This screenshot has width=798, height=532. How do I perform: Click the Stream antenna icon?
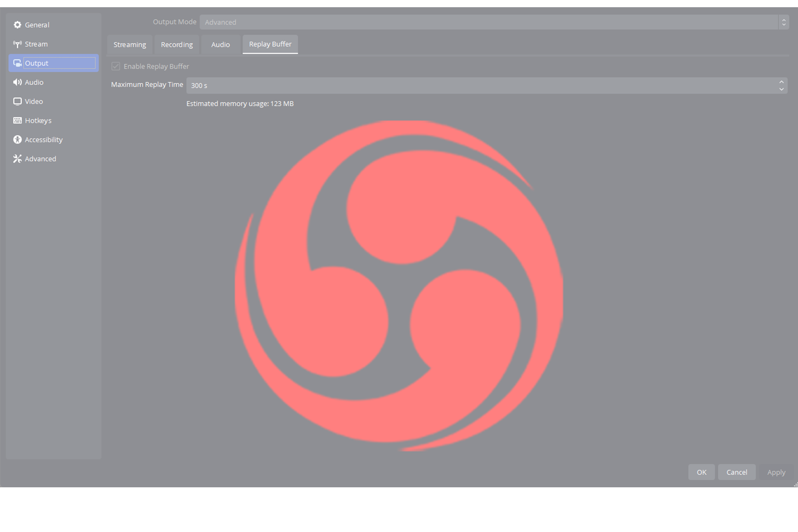click(17, 44)
